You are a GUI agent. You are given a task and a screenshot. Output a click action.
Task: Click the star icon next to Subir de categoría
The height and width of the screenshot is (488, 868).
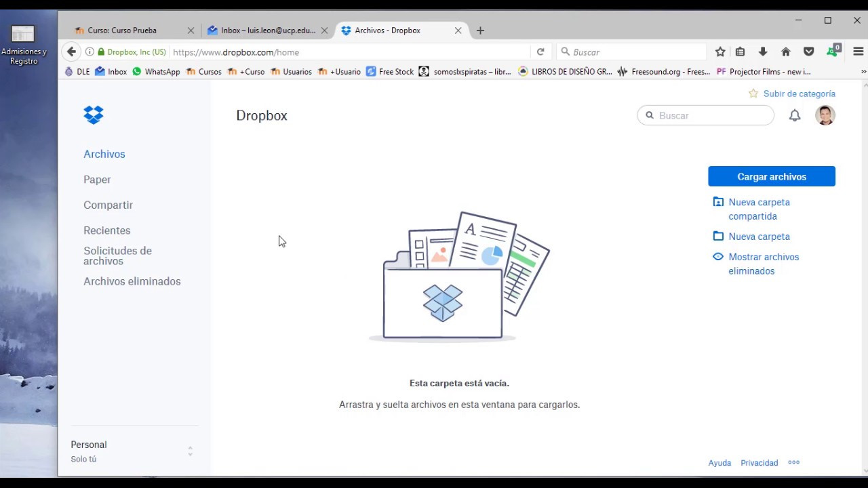[753, 94]
